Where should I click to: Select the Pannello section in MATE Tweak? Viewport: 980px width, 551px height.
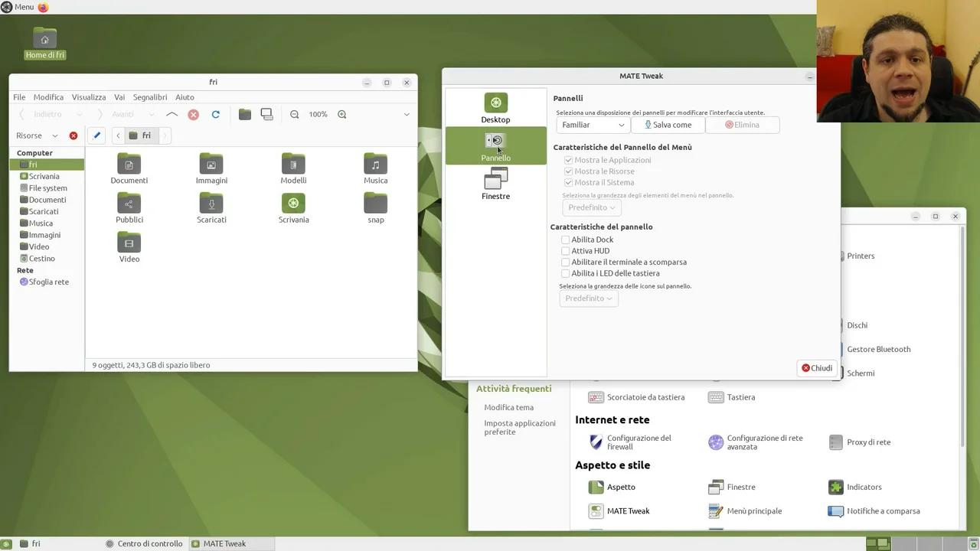tap(495, 145)
